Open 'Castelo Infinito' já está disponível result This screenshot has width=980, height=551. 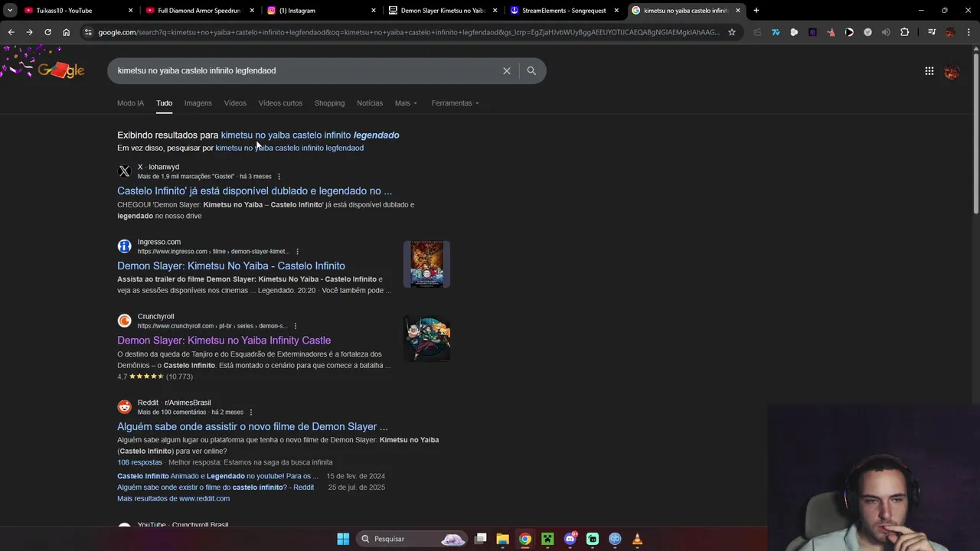254,191
